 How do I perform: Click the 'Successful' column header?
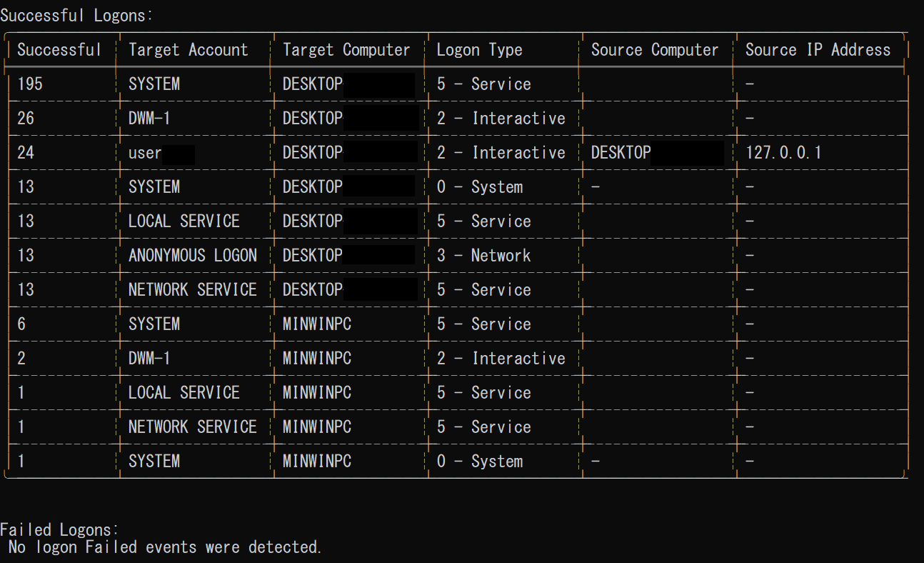tap(59, 50)
